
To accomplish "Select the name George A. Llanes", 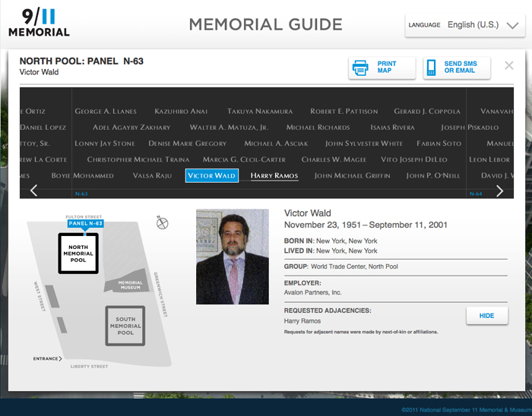I will 106,111.
